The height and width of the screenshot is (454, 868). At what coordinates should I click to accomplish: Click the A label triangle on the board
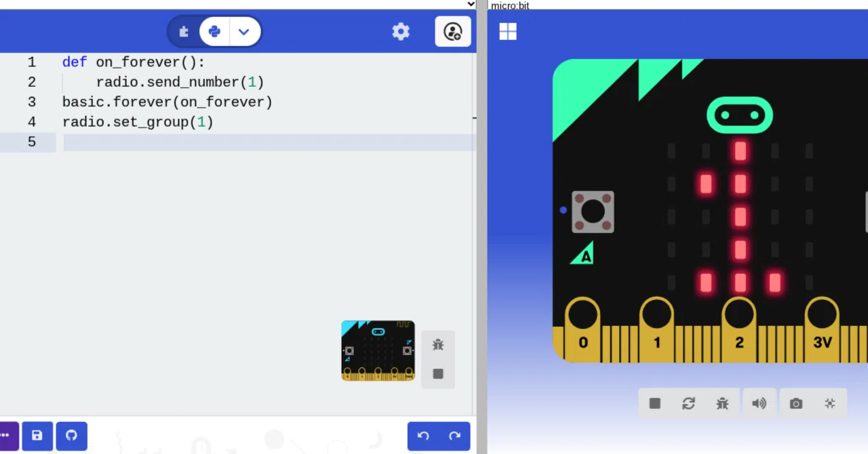pyautogui.click(x=583, y=254)
